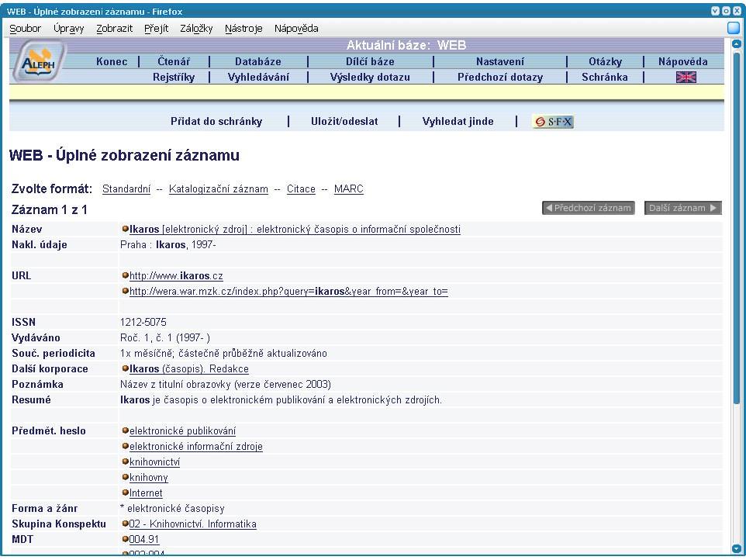Click the ISSN value 1212-5075
The image size is (746, 560).
pyautogui.click(x=143, y=322)
